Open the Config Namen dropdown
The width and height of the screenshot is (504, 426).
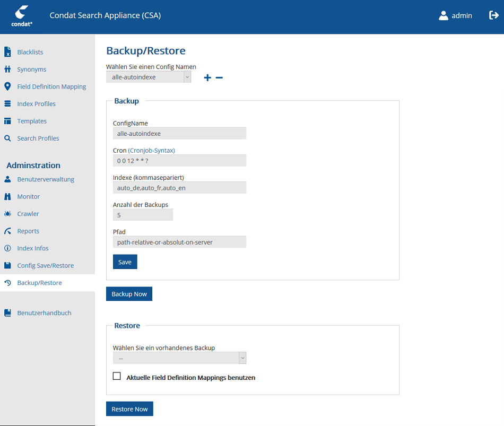pyautogui.click(x=149, y=77)
